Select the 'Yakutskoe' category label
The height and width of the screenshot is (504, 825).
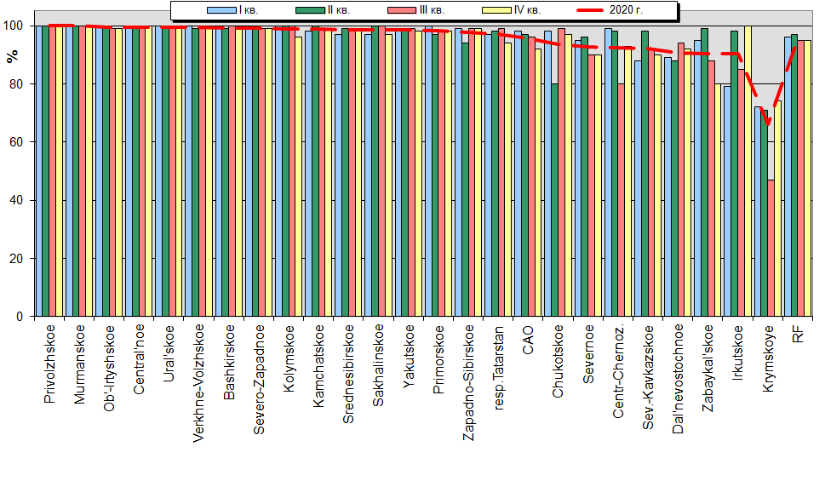(409, 356)
